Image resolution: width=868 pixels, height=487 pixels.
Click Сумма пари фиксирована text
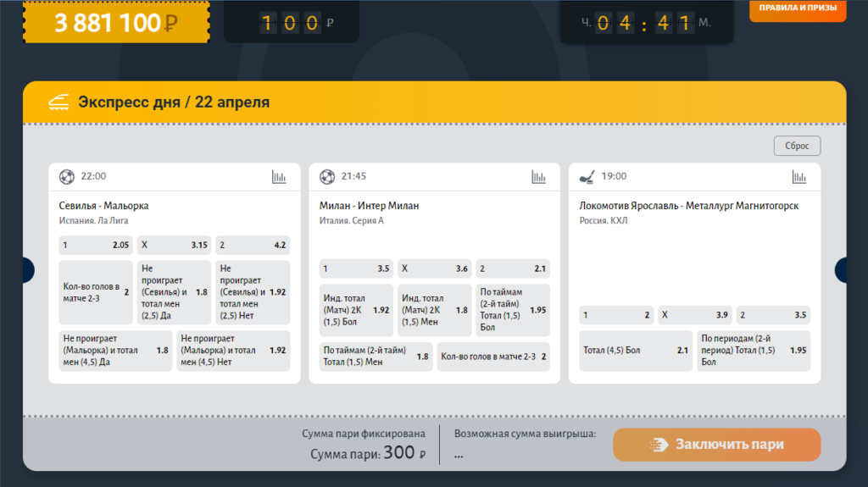pyautogui.click(x=363, y=434)
